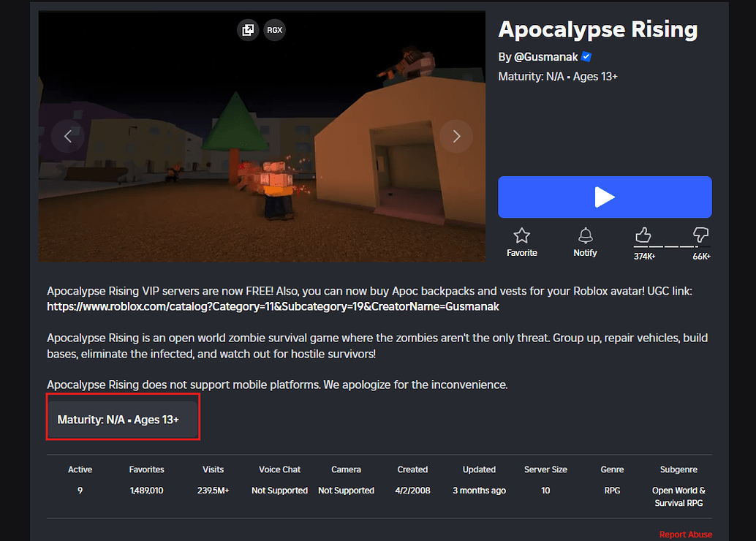
Task: Go back using the left carousel chevron
Action: pos(67,136)
